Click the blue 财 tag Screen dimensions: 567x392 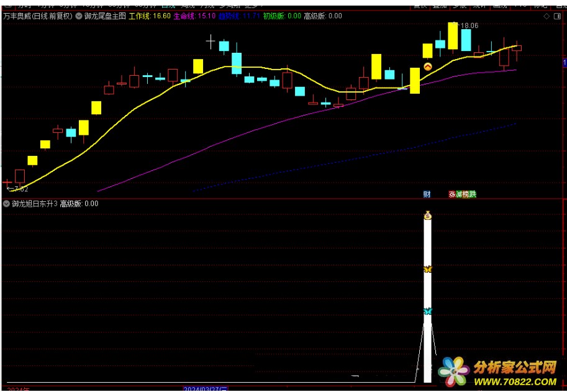tap(427, 194)
